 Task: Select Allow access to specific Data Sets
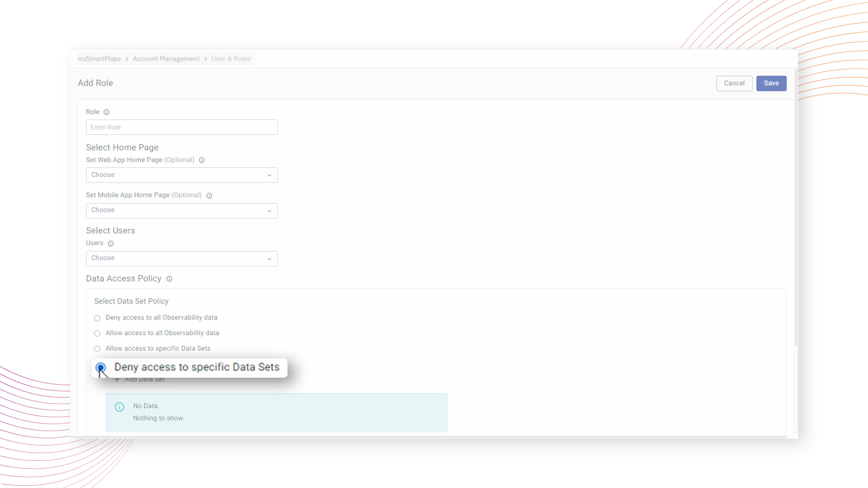(x=97, y=349)
